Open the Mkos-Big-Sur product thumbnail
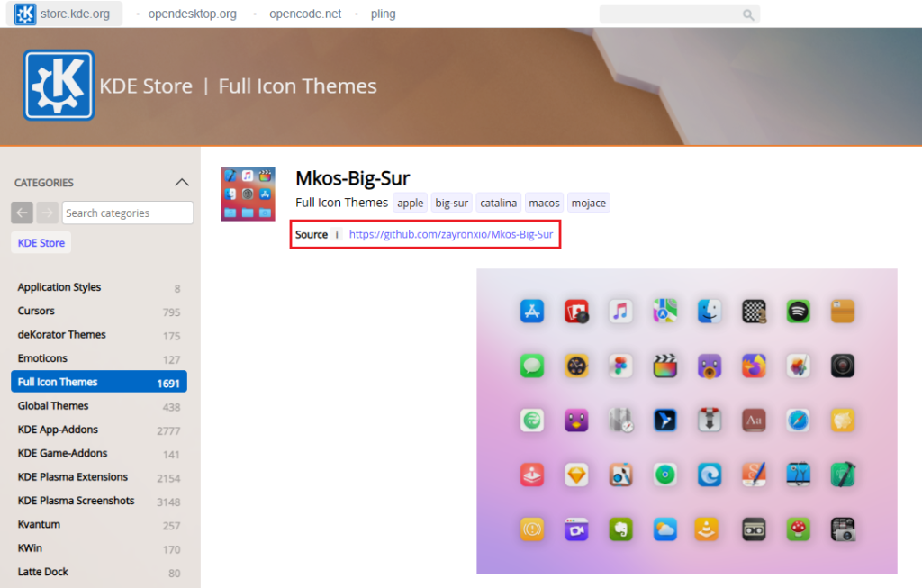 [248, 194]
